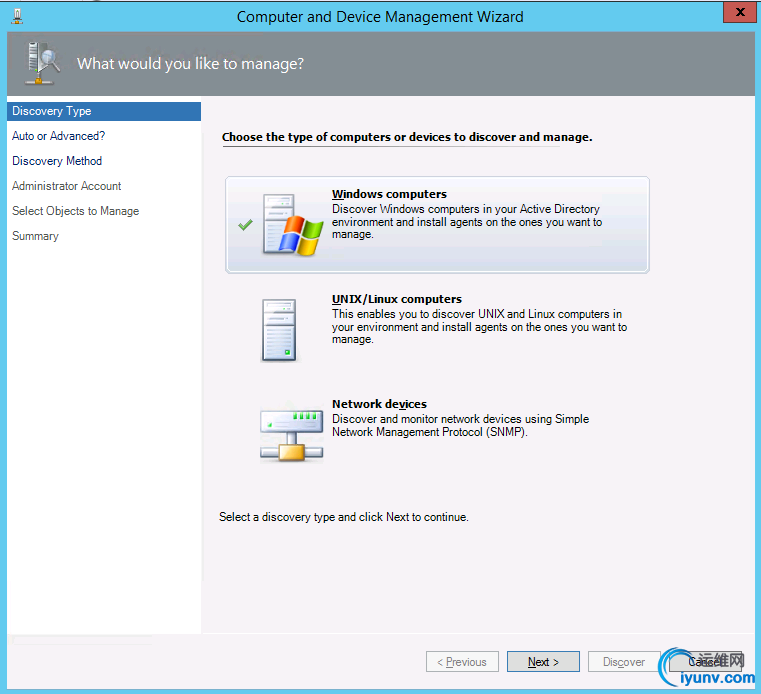Click the 'Choose the type of computers' heading

(407, 137)
